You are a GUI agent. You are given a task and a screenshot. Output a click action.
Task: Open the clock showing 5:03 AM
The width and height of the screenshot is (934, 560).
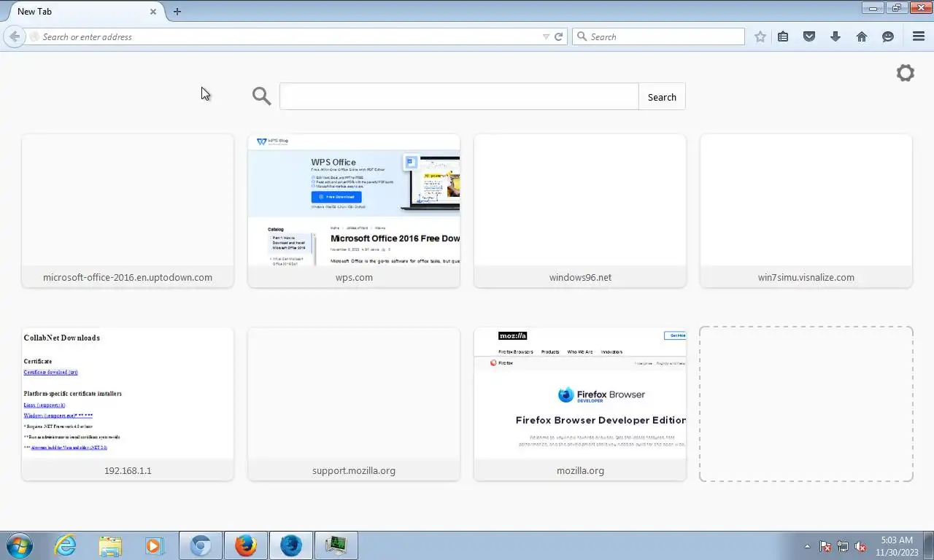897,546
